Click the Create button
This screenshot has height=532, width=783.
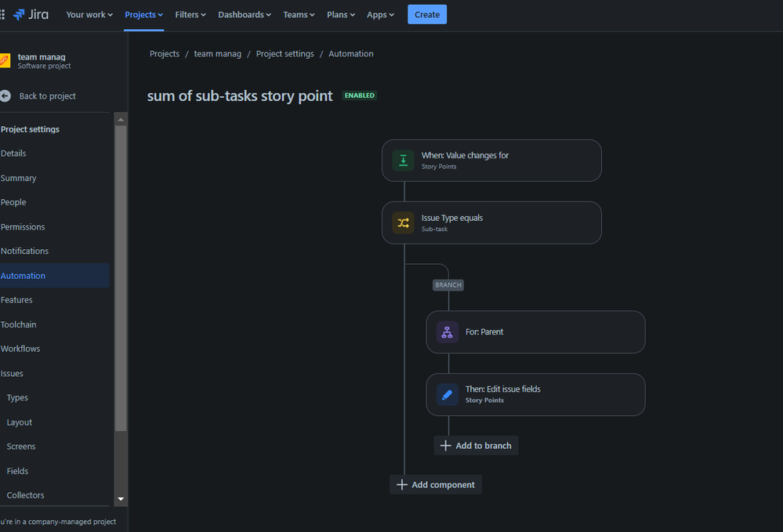(x=427, y=14)
